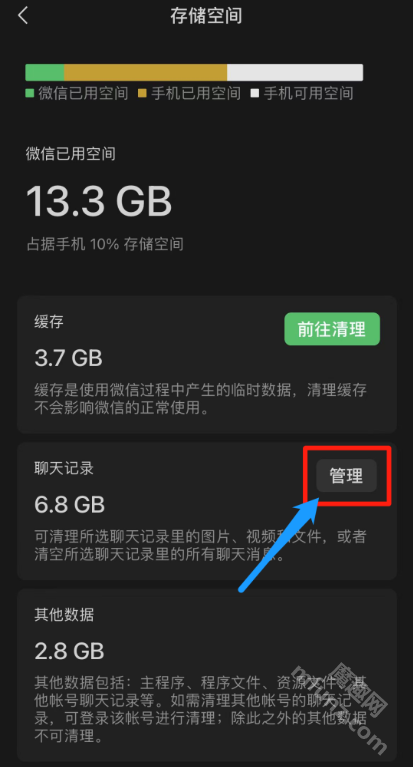This screenshot has height=767, width=413.
Task: Click the 微信已用空间 heading label
Action: click(70, 154)
